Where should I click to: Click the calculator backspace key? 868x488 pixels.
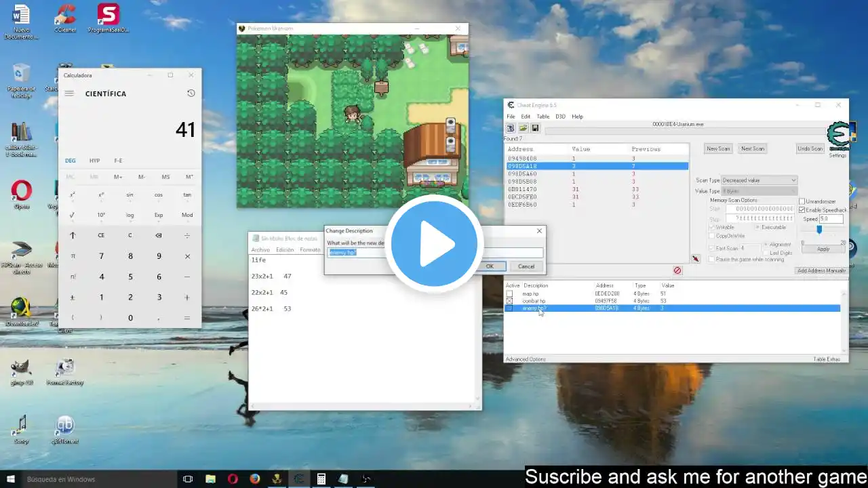coord(159,235)
